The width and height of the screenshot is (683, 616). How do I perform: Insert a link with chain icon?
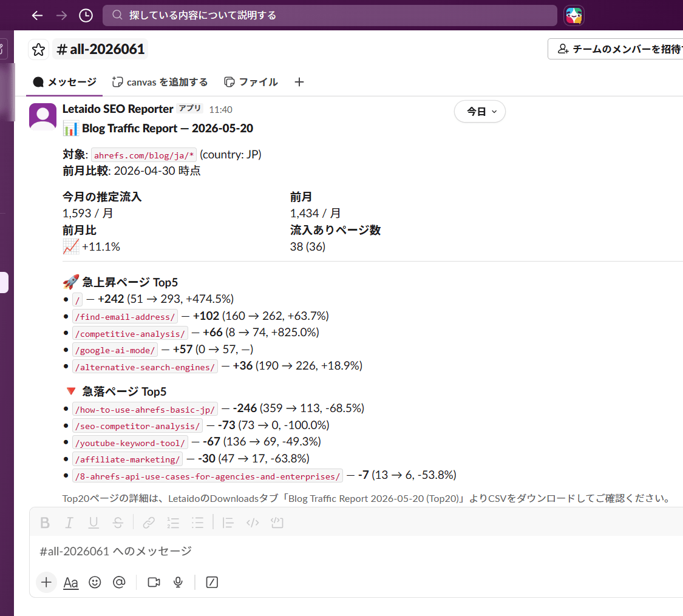(x=149, y=523)
